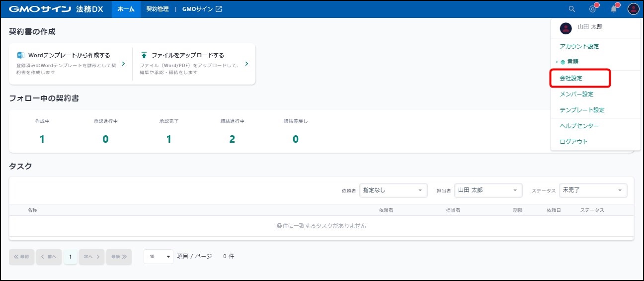Click the user avatar icon in header
The image size is (644, 281).
(633, 9)
